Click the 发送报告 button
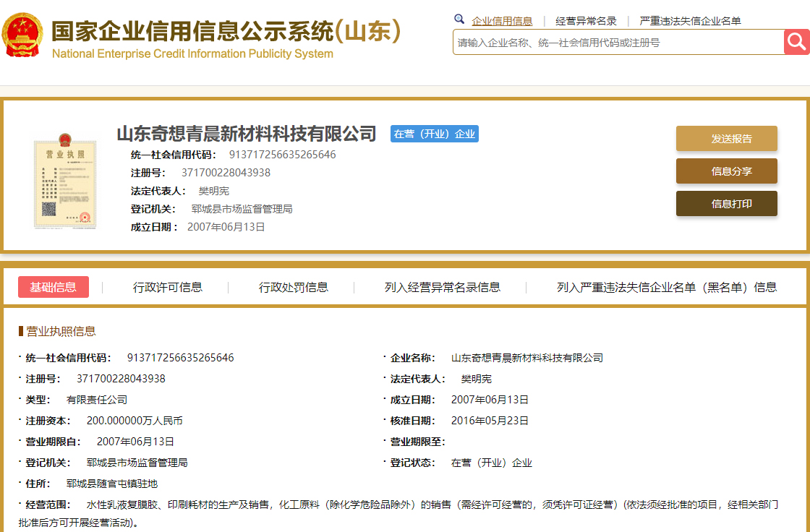 (726, 139)
